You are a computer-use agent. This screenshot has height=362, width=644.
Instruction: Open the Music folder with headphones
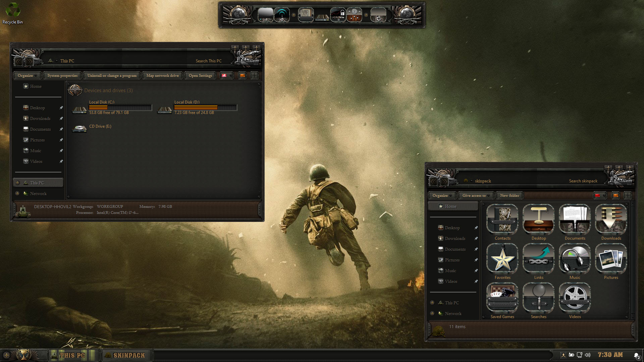[575, 258]
